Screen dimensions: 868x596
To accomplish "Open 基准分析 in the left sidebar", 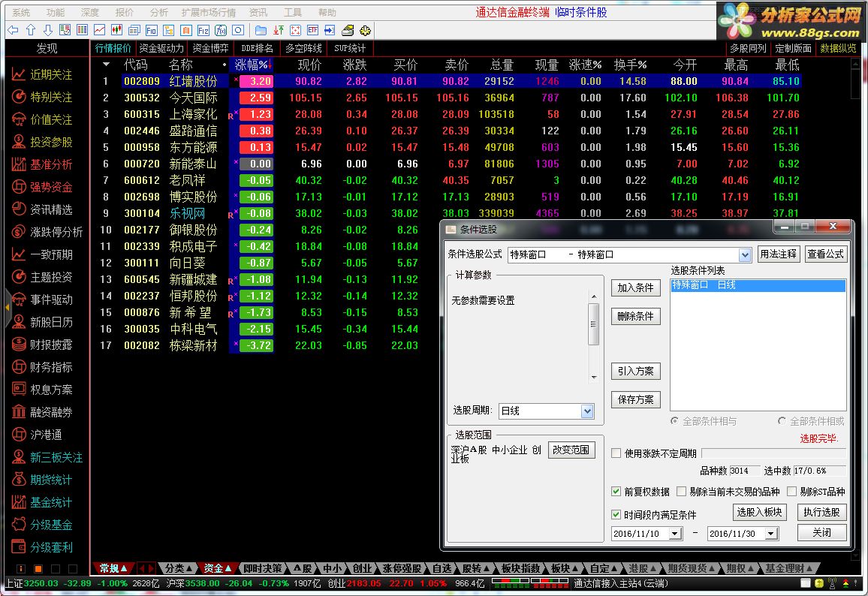I will [x=43, y=164].
